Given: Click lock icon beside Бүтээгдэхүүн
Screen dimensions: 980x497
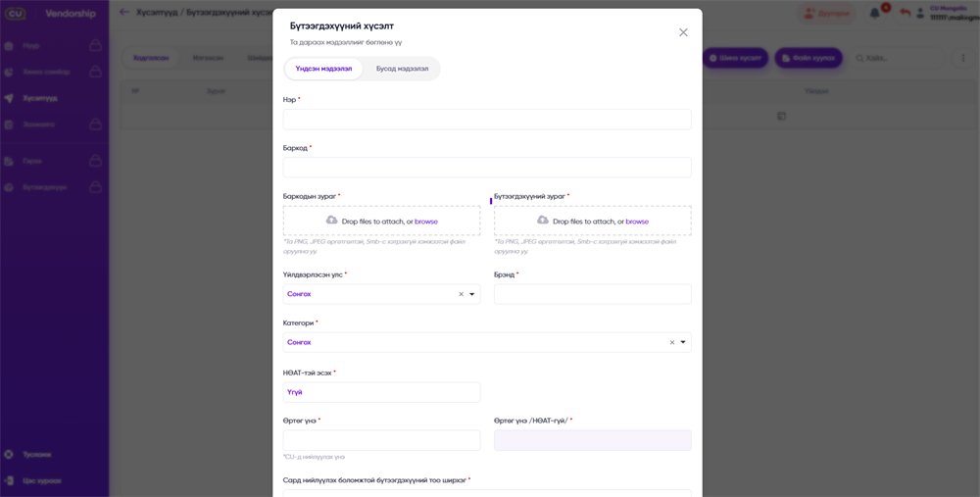Looking at the screenshot, I should click(x=95, y=187).
